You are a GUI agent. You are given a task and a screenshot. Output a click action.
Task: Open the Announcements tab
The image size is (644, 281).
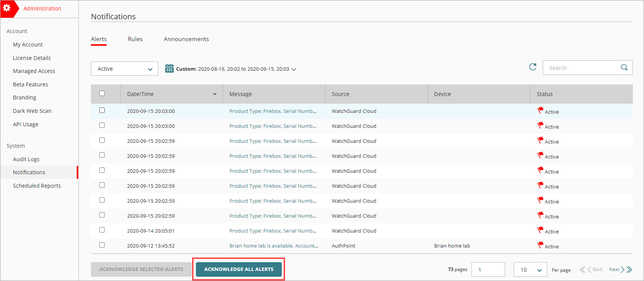[186, 39]
